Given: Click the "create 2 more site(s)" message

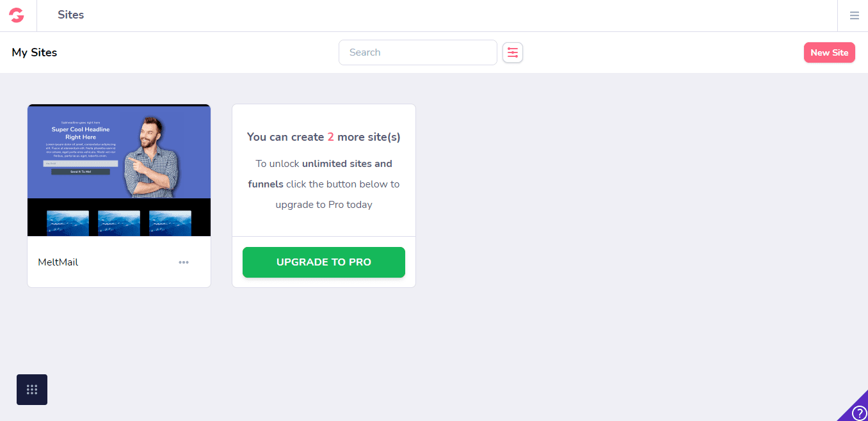Looking at the screenshot, I should (324, 137).
